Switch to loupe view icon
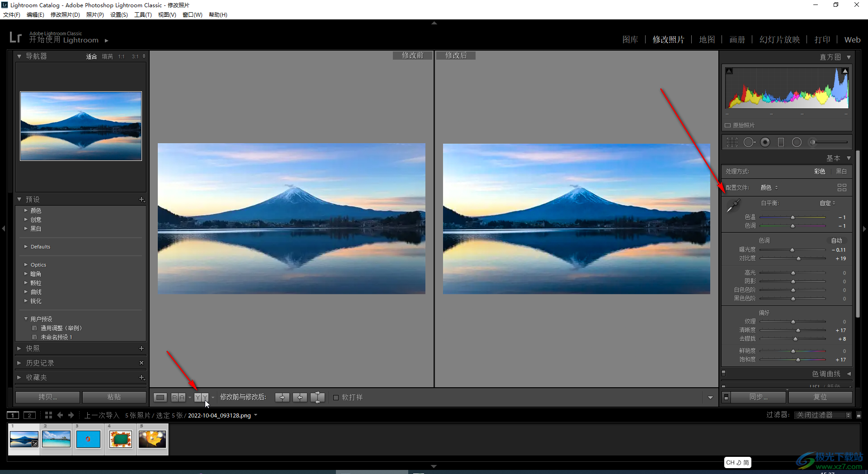 [160, 397]
